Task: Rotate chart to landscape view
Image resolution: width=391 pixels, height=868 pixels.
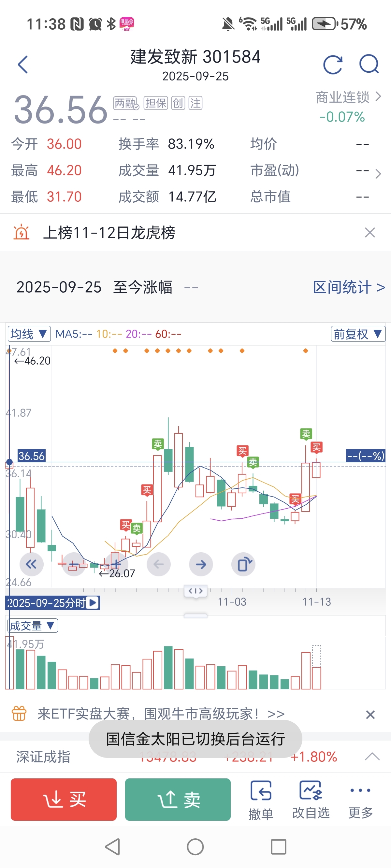Action: click(x=244, y=564)
